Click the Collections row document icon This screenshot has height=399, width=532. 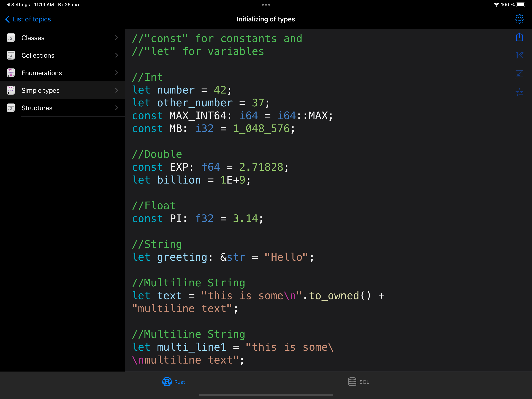(11, 55)
